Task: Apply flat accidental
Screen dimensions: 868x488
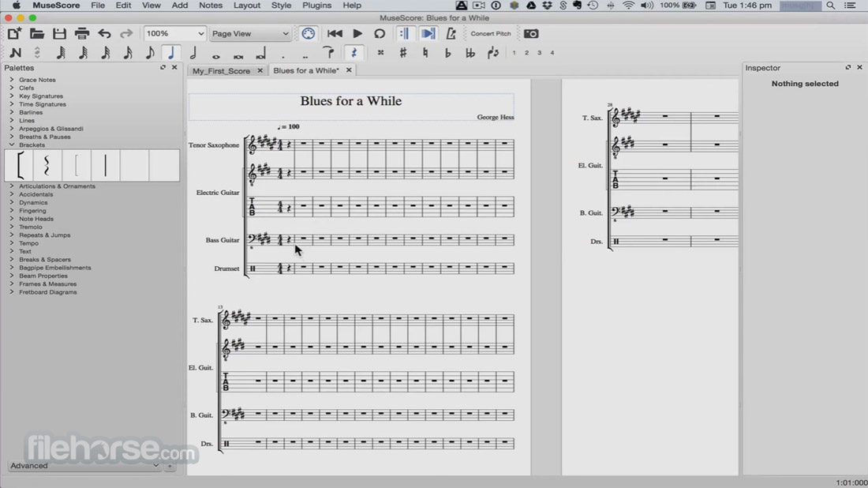Action: tap(447, 53)
